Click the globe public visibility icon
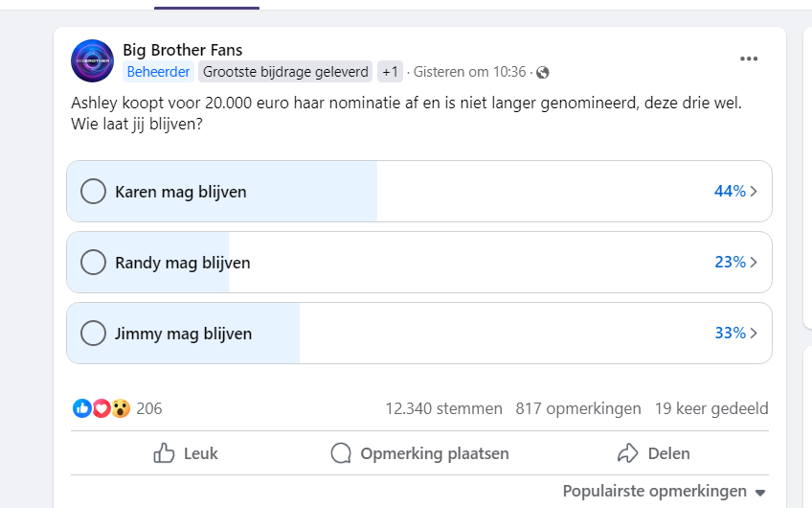The height and width of the screenshot is (508, 812). [543, 72]
